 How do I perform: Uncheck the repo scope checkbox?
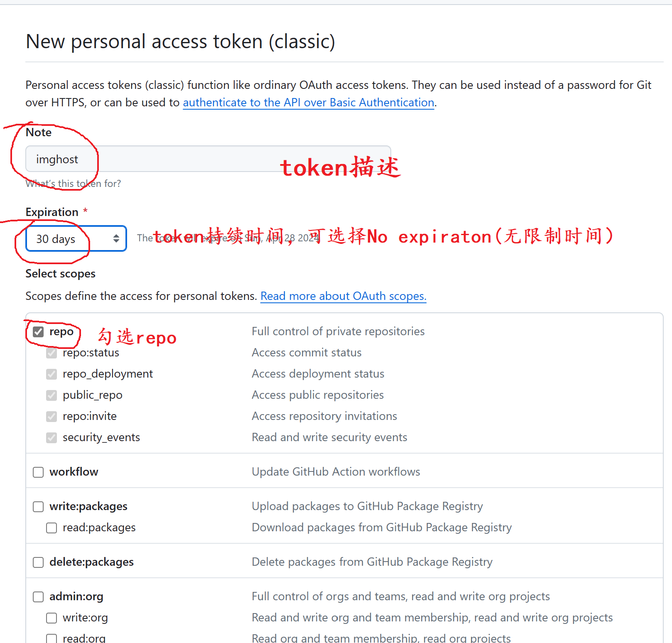click(x=38, y=331)
